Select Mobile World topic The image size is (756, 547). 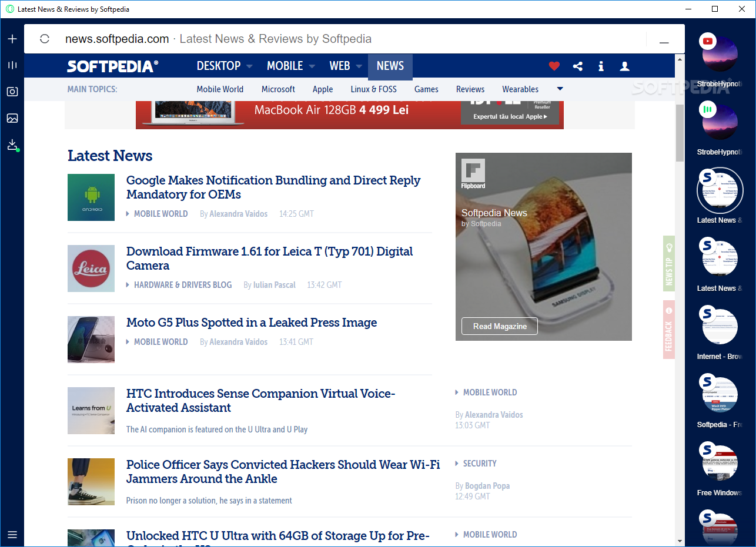(220, 89)
